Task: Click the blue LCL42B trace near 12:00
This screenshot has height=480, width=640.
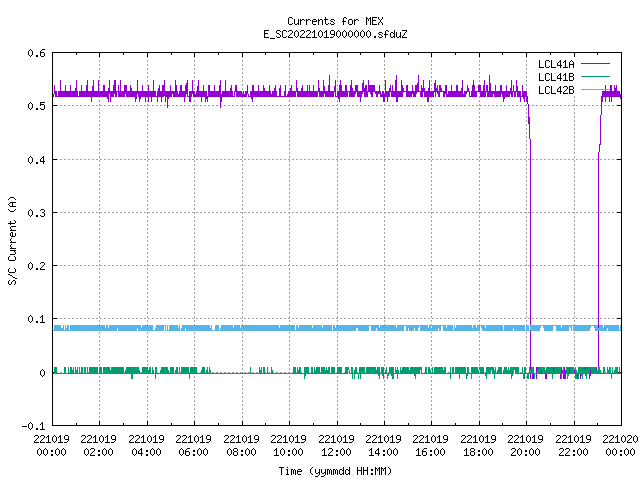Action: pos(337,328)
